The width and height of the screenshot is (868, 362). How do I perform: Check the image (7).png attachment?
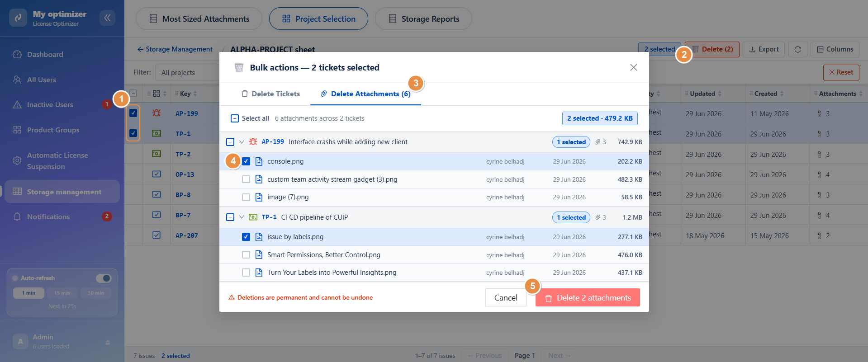[x=246, y=197]
